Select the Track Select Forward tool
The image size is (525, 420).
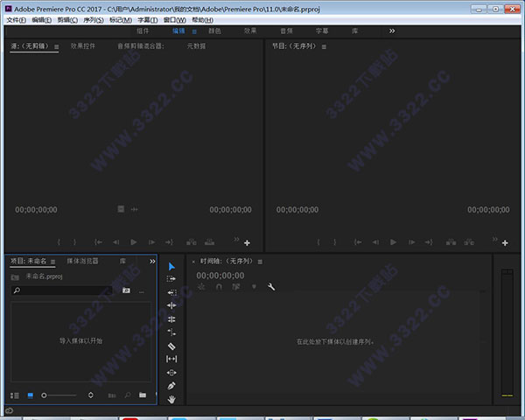pos(171,278)
